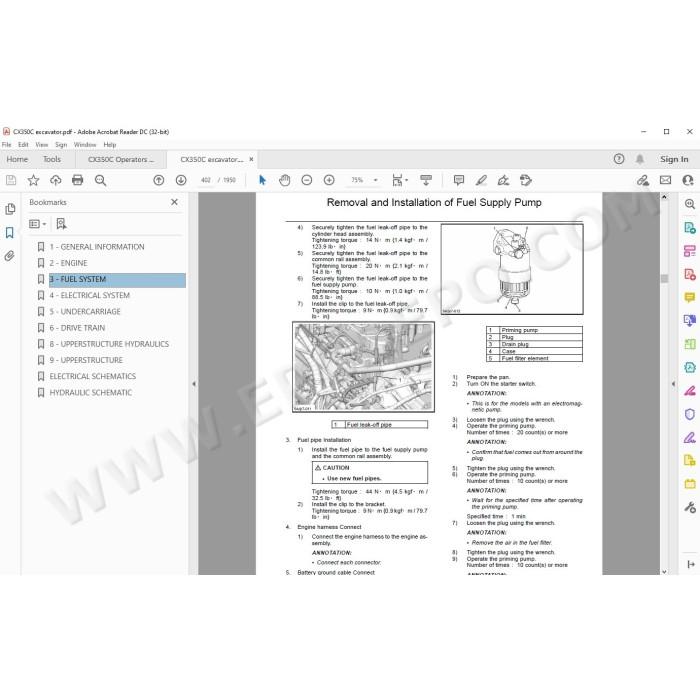Open search tool in right pane
The width and height of the screenshot is (700, 700).
coord(690,204)
